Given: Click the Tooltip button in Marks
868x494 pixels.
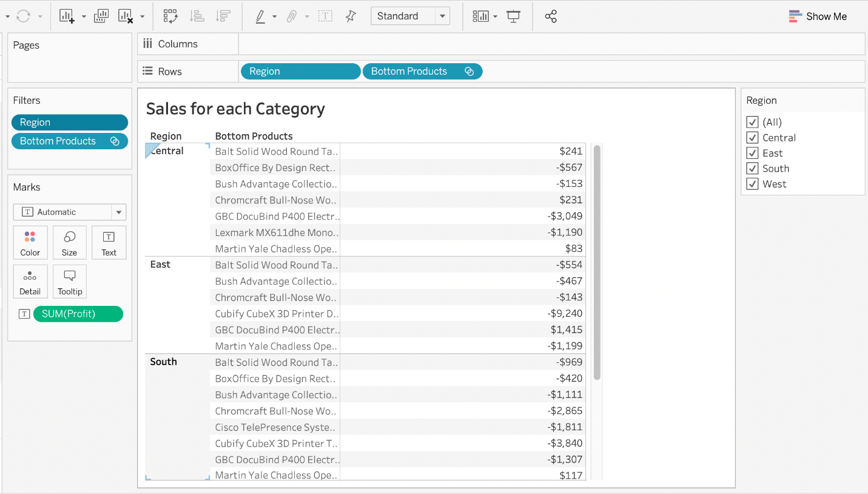Looking at the screenshot, I should click(70, 282).
